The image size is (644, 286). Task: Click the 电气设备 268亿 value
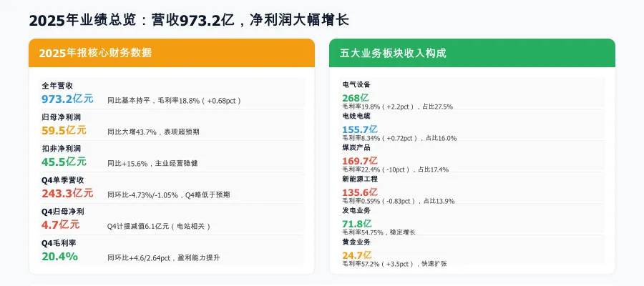(x=356, y=98)
